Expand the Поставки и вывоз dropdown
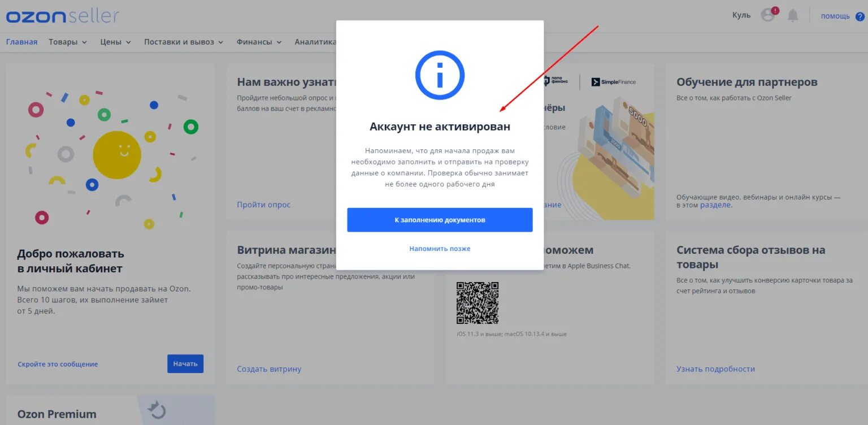This screenshot has height=425, width=868. (x=184, y=42)
